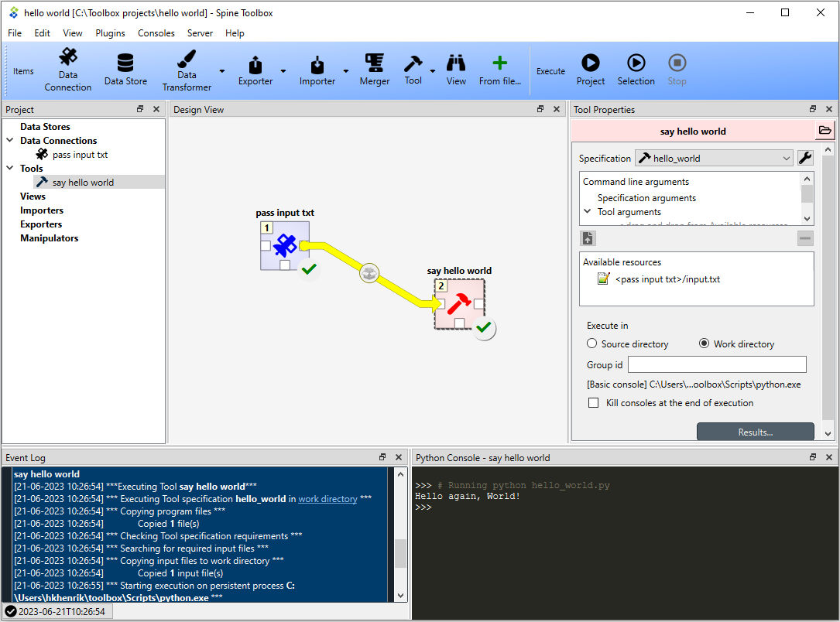Open the Consoles menu
The height and width of the screenshot is (622, 840).
click(156, 33)
